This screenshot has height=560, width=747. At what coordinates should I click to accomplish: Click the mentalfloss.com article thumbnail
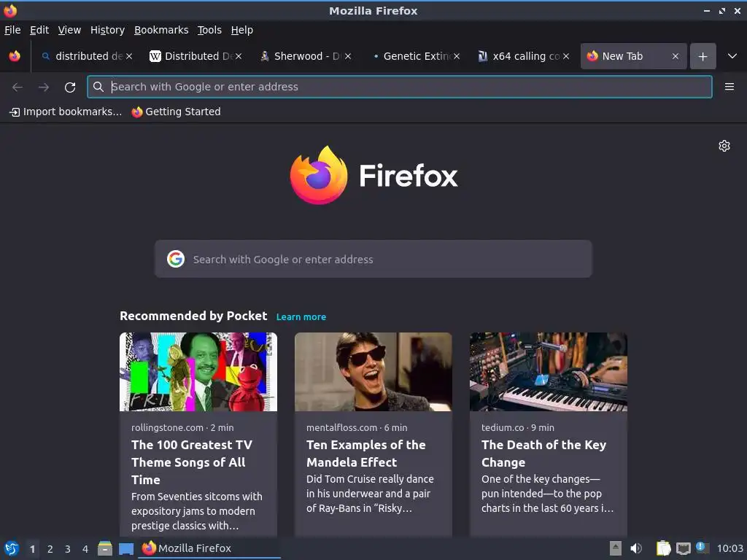pos(373,372)
